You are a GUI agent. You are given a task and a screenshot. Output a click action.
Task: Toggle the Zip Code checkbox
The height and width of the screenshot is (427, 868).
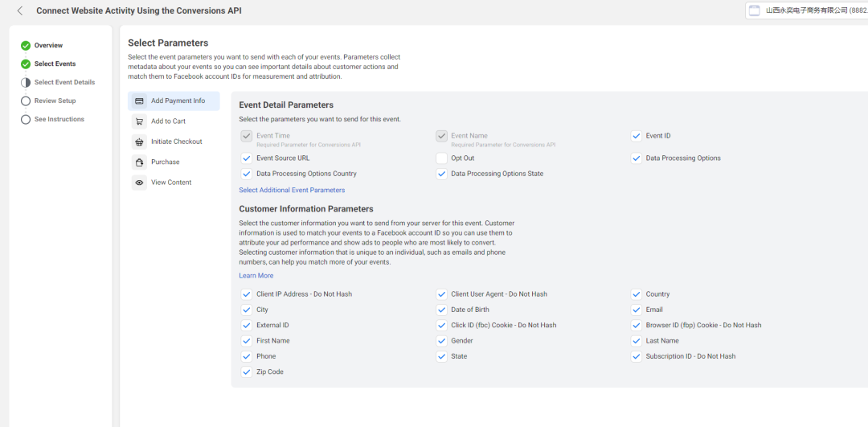pyautogui.click(x=247, y=372)
